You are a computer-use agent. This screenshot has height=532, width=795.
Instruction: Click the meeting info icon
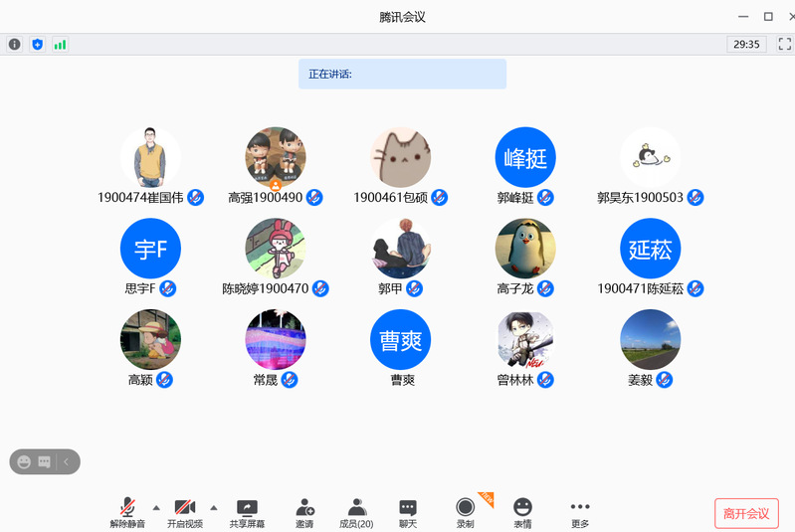click(14, 44)
